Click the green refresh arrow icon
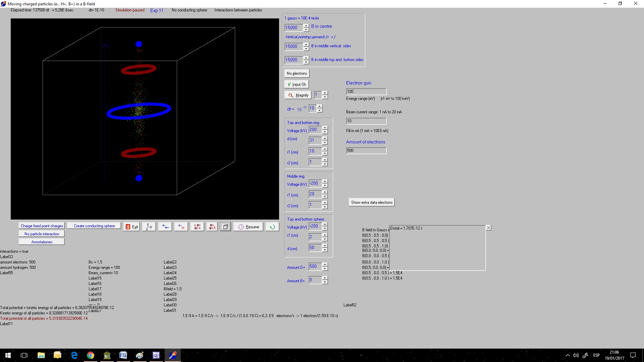This screenshot has height=362, width=644. (272, 227)
